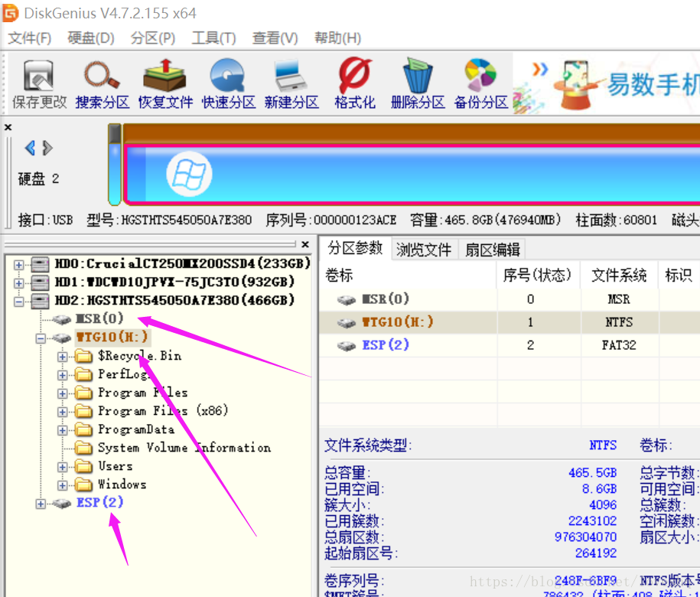Open the Search Partition (搜索分区) tool

(103, 84)
